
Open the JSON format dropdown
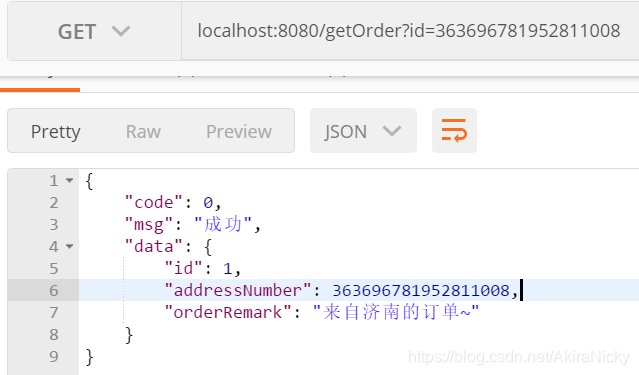363,131
